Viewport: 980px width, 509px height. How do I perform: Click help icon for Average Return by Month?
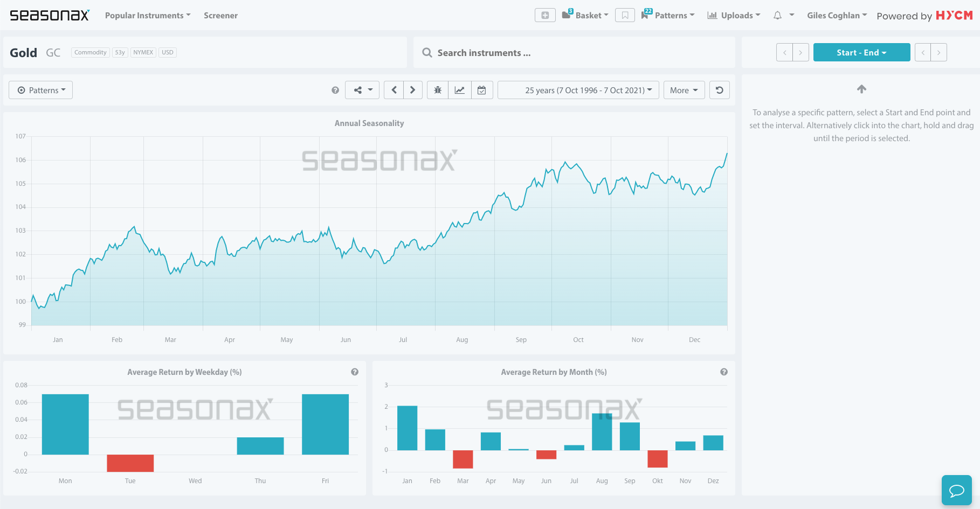click(x=724, y=372)
